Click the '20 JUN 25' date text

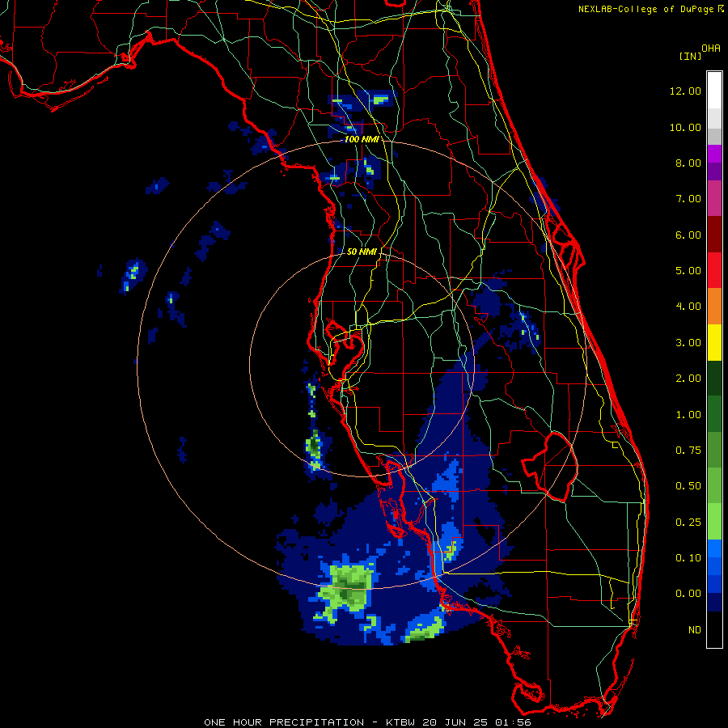(x=456, y=722)
